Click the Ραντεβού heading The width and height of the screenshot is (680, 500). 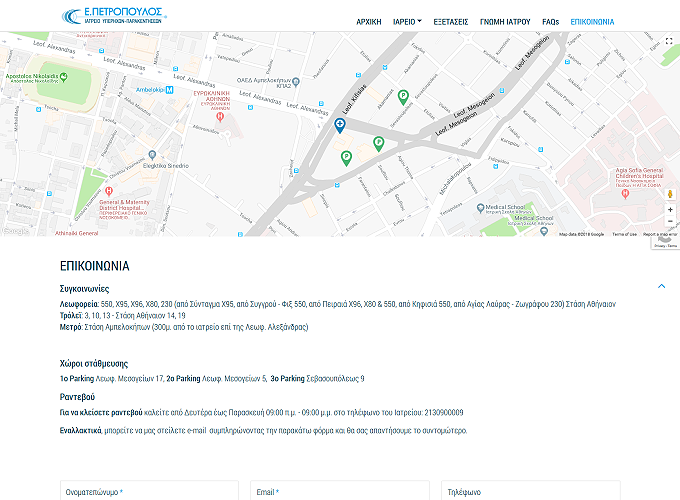click(77, 397)
